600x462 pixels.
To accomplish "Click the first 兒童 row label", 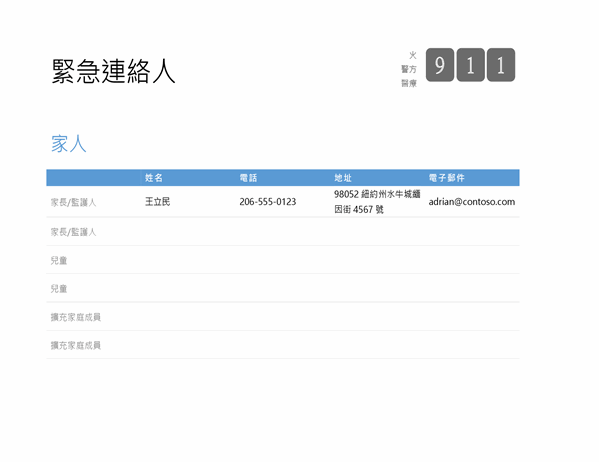I will (60, 260).
